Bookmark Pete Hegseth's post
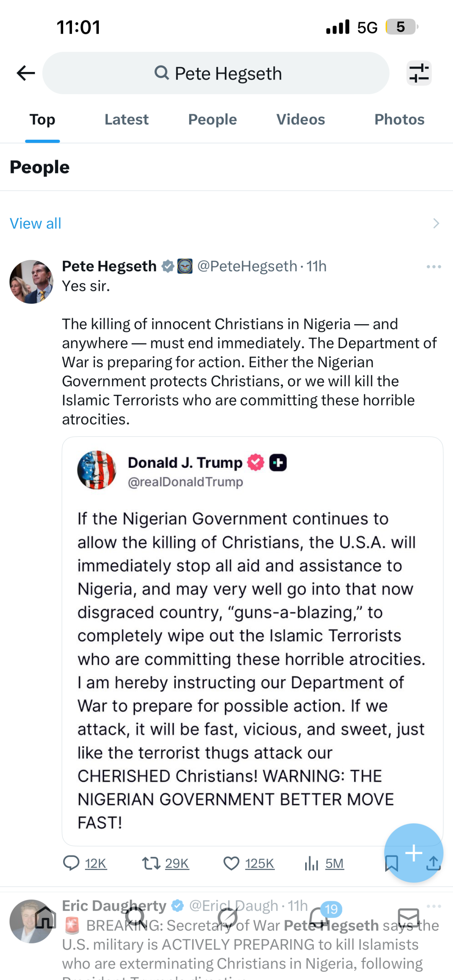 (391, 864)
